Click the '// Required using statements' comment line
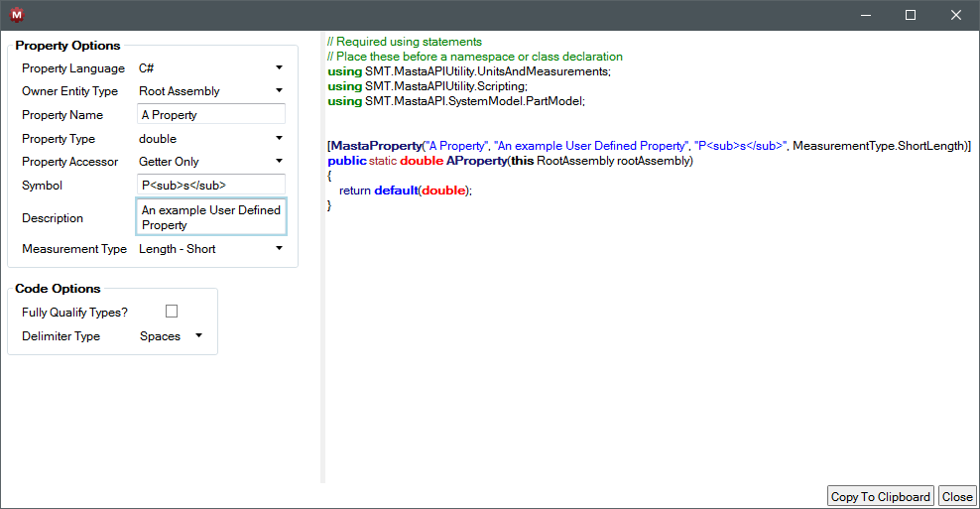 pyautogui.click(x=405, y=42)
